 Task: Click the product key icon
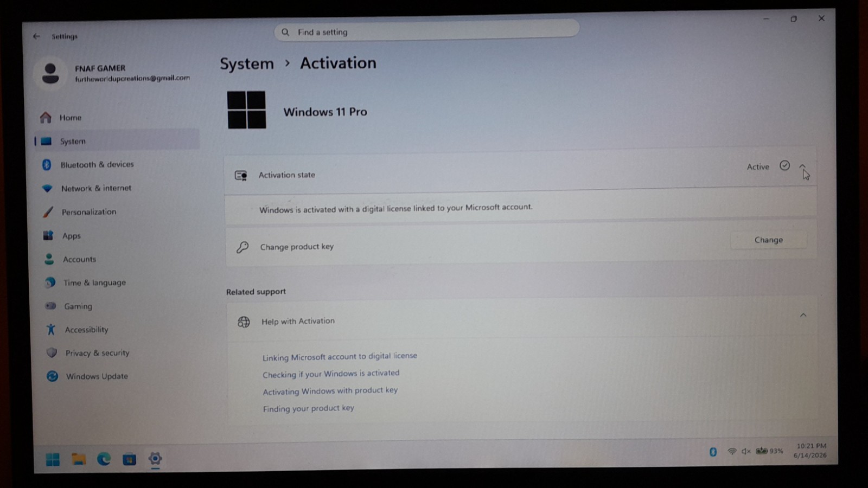pyautogui.click(x=242, y=247)
